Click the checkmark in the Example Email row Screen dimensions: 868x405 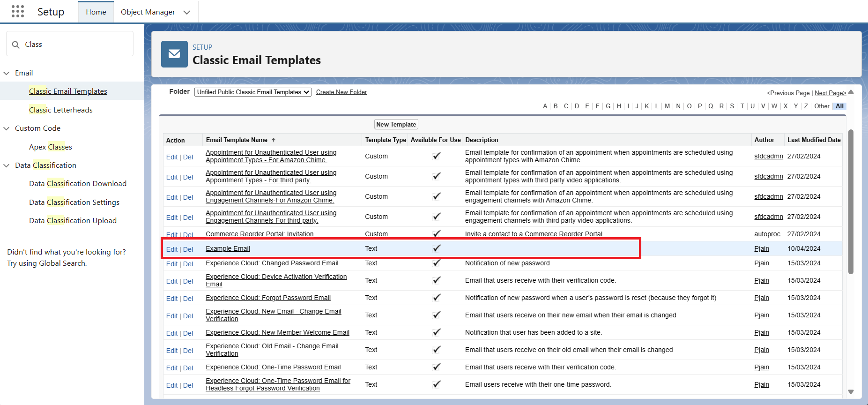(x=437, y=248)
